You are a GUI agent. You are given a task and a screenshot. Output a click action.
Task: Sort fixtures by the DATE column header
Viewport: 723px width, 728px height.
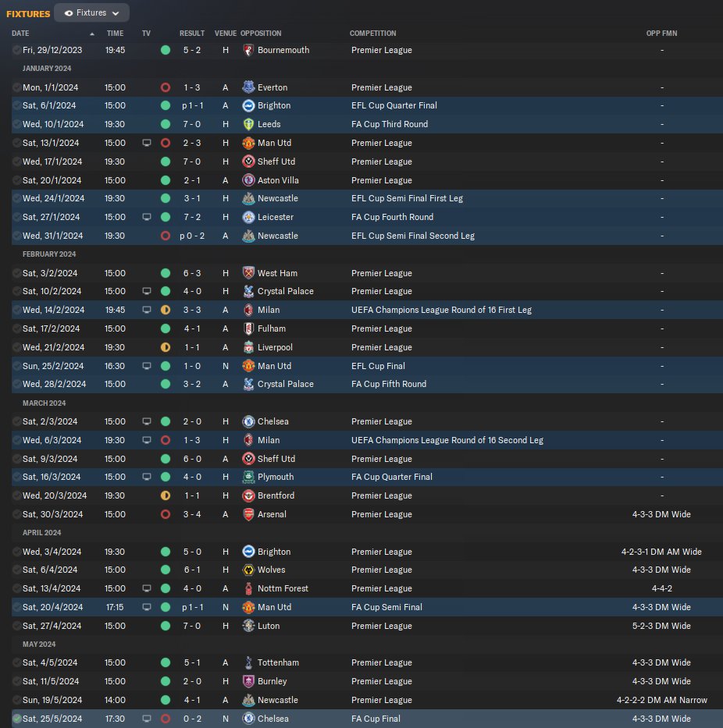tap(20, 34)
